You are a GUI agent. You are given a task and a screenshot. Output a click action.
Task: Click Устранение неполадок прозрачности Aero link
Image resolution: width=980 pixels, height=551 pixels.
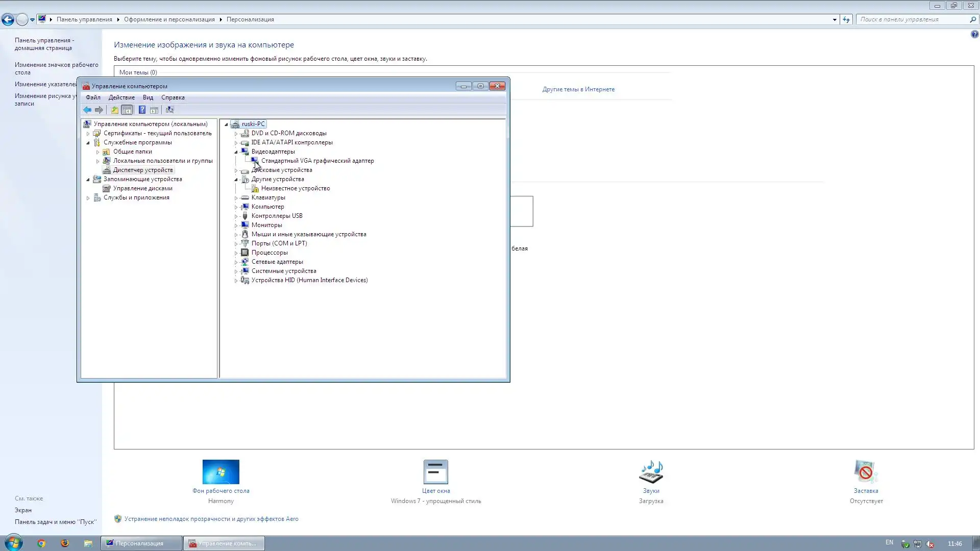(x=211, y=519)
